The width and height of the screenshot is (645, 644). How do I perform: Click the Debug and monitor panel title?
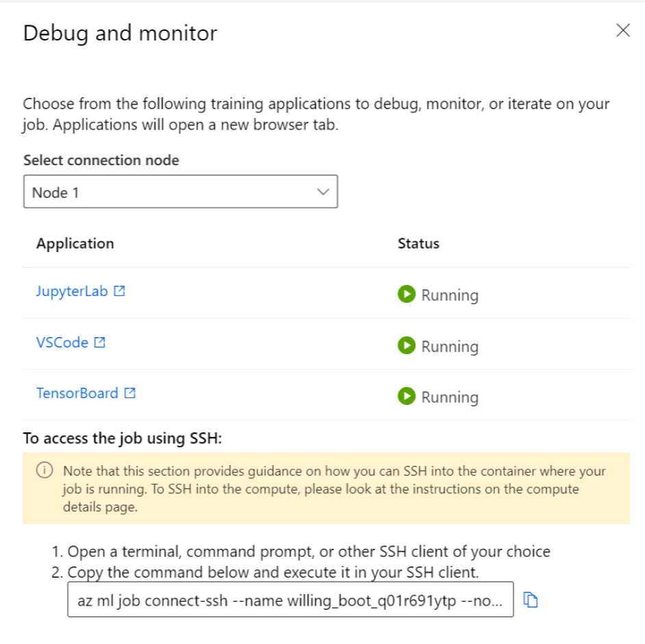pos(120,33)
